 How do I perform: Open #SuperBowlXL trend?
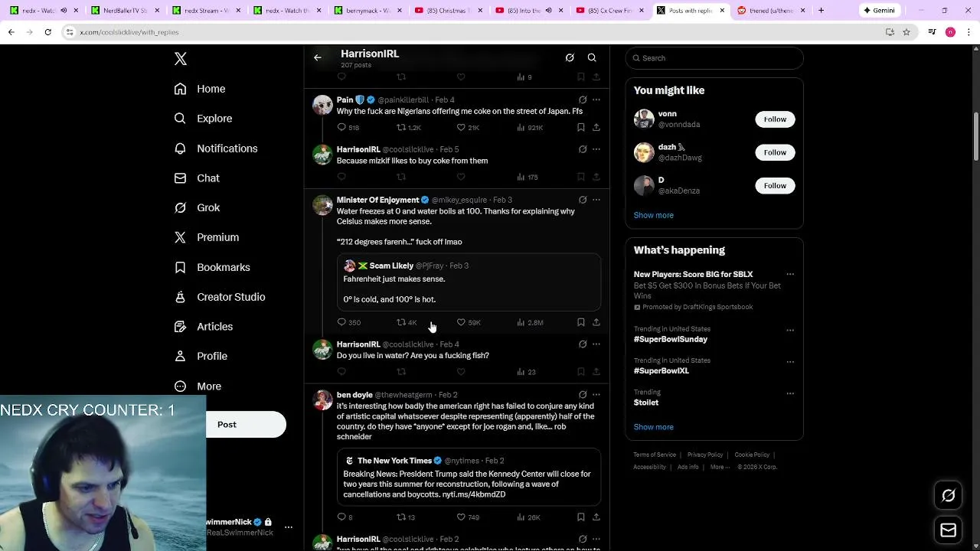pyautogui.click(x=661, y=370)
